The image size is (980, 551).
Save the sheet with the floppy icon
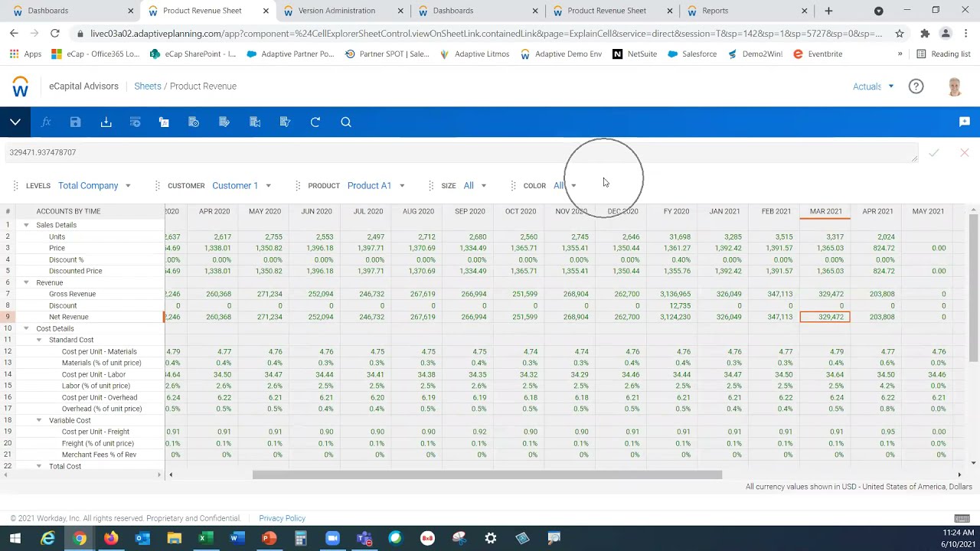pyautogui.click(x=75, y=122)
